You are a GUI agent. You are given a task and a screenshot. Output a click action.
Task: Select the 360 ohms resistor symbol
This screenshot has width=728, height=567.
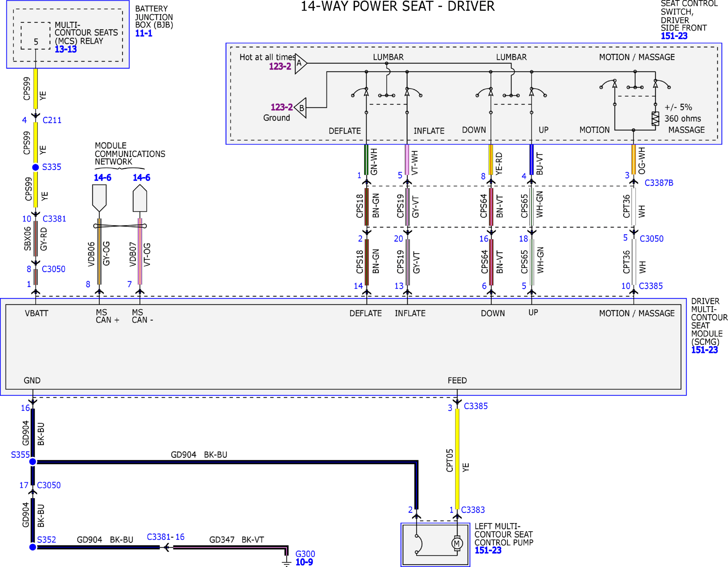[655, 119]
